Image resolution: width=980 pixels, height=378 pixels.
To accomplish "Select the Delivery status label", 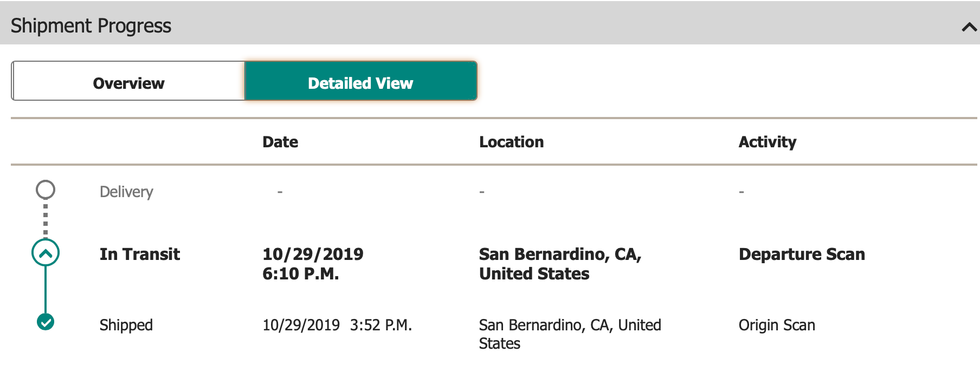I will (x=126, y=192).
